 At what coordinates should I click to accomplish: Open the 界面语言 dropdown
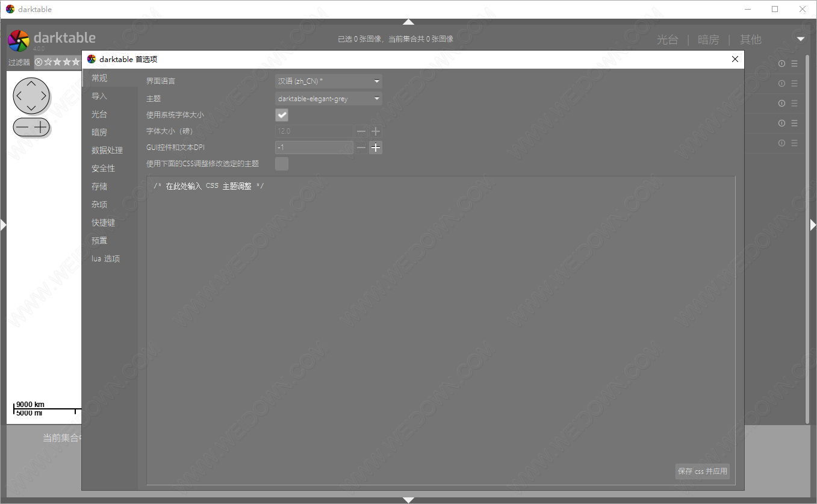coord(329,81)
